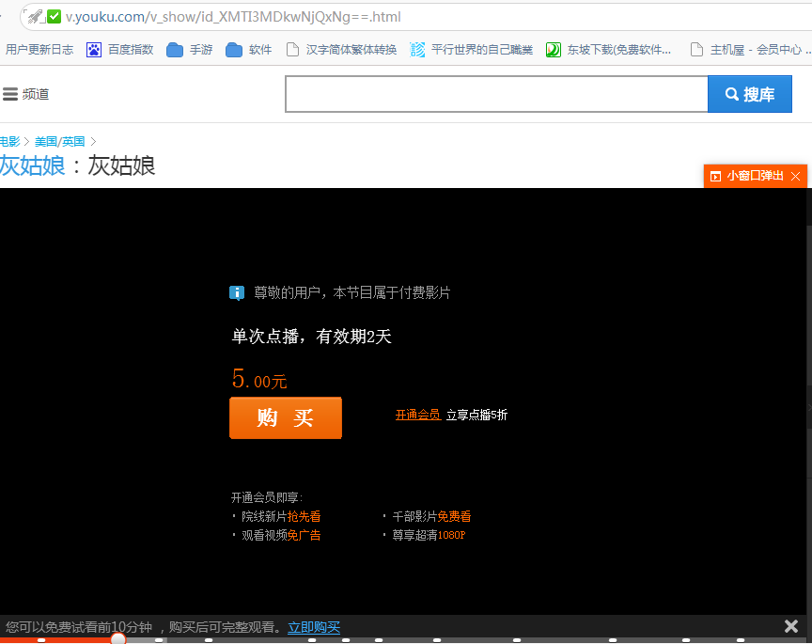
Task: Open the 平行世界的自己職業 bookmark
Action: pos(471,50)
